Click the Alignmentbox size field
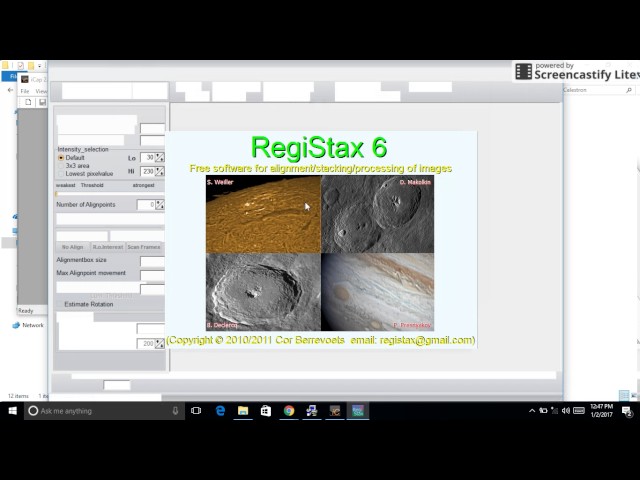 coord(152,261)
